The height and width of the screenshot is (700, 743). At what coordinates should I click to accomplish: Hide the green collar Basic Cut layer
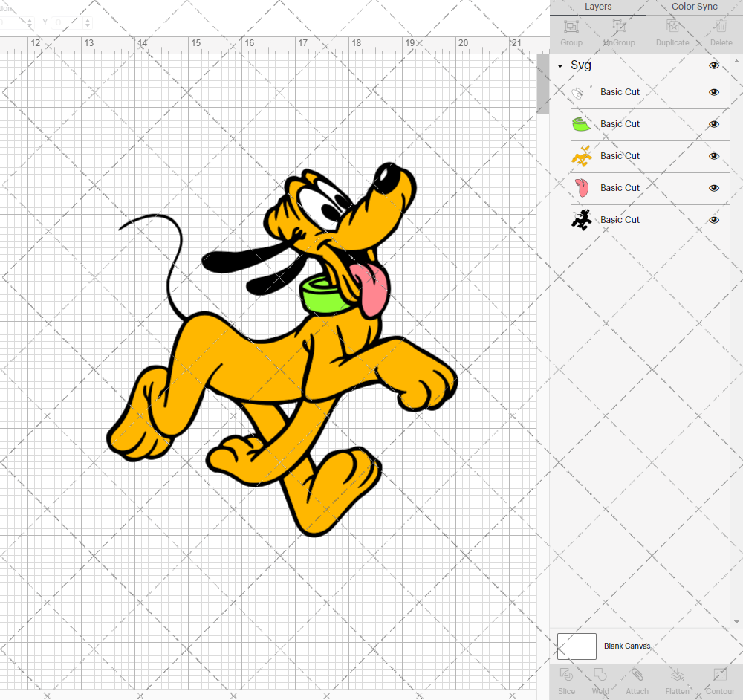pyautogui.click(x=713, y=124)
